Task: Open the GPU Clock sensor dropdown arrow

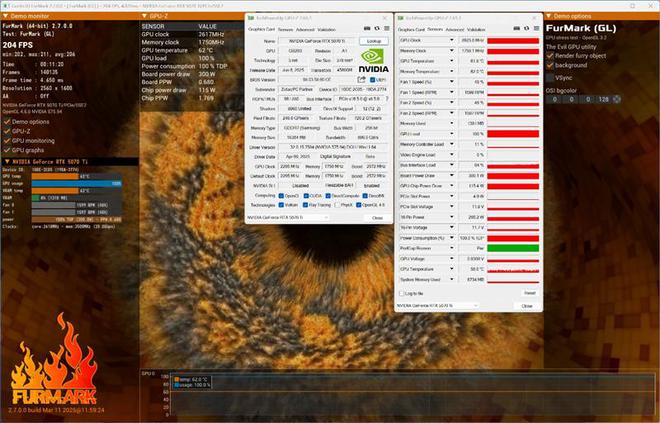Action: [x=452, y=40]
